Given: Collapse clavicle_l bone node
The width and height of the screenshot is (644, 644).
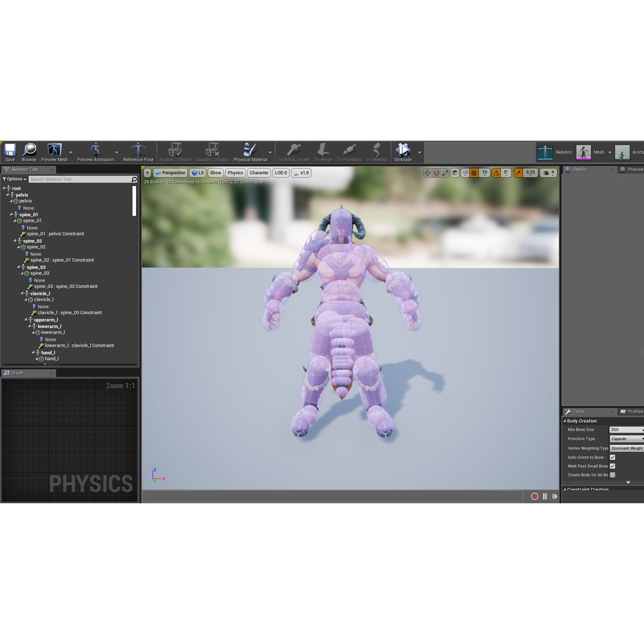Looking at the screenshot, I should pos(22,293).
